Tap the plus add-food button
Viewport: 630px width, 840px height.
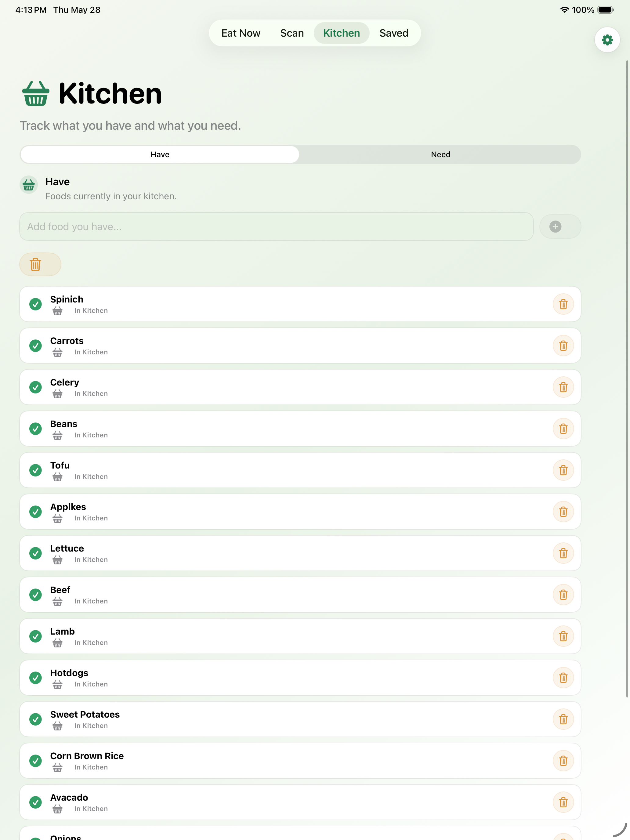click(x=560, y=227)
